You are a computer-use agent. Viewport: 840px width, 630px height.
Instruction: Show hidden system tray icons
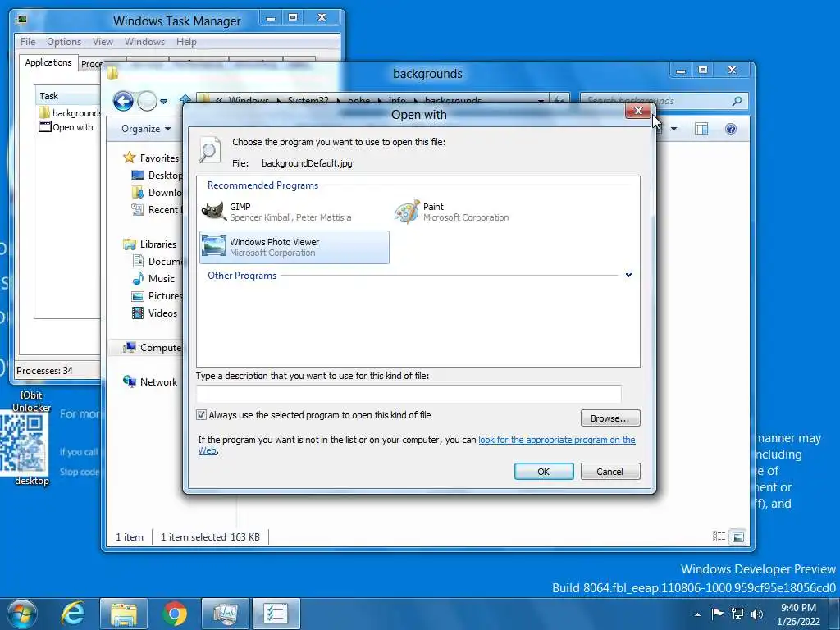coord(697,614)
